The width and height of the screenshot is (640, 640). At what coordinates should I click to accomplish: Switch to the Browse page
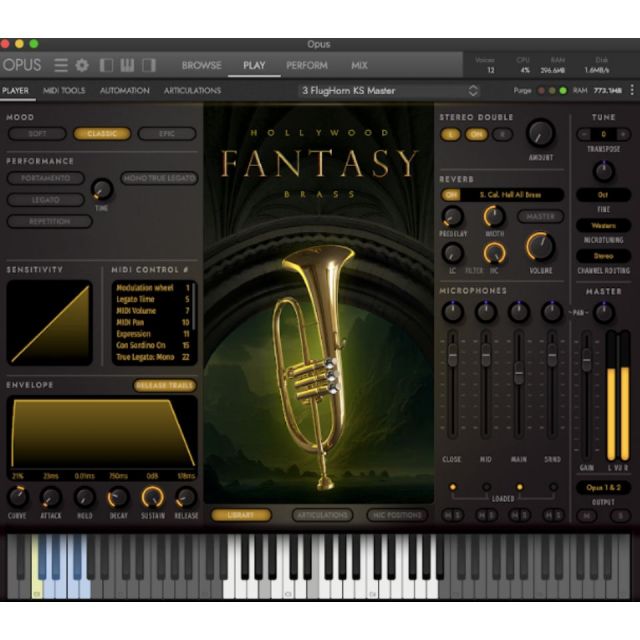tap(202, 65)
